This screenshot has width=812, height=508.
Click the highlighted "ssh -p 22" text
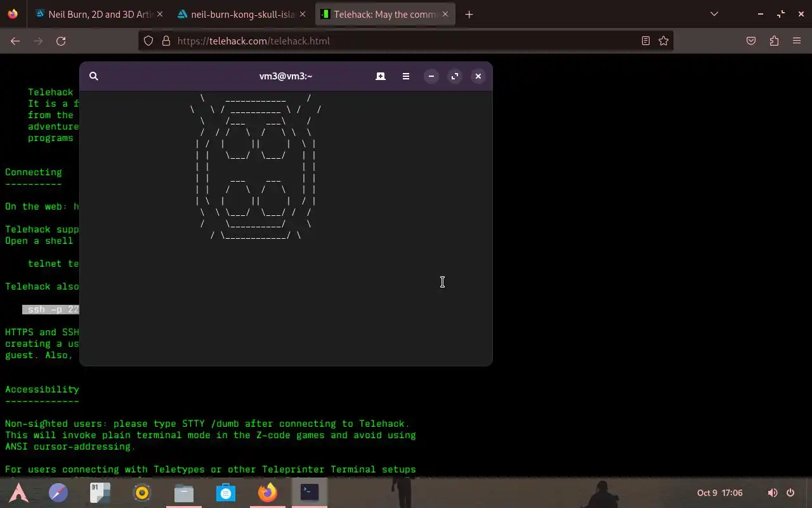click(x=51, y=309)
